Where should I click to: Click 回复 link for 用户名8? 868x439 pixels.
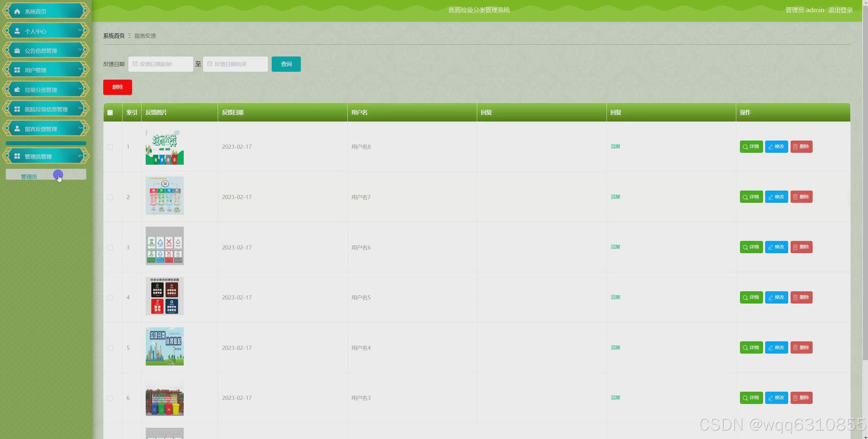615,146
